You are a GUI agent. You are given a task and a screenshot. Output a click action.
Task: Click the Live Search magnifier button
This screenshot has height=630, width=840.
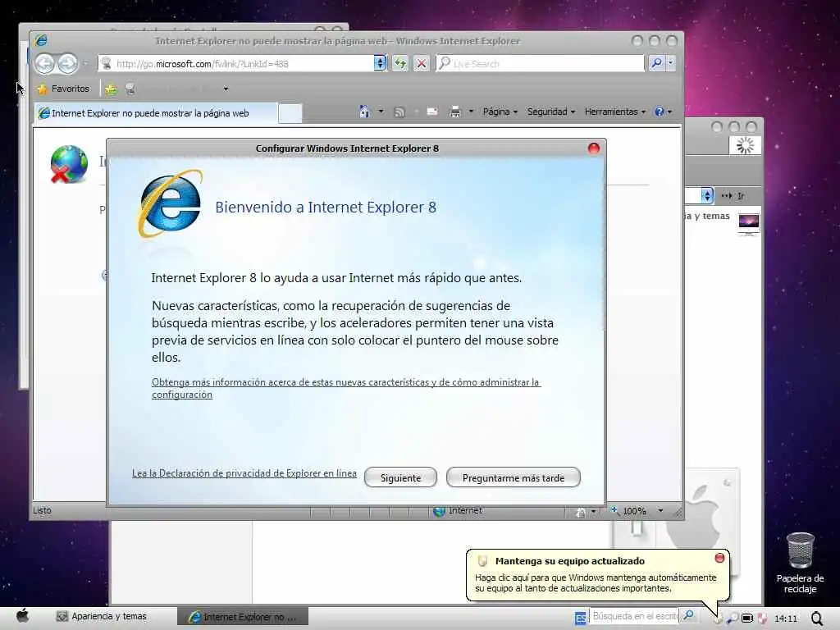655,63
